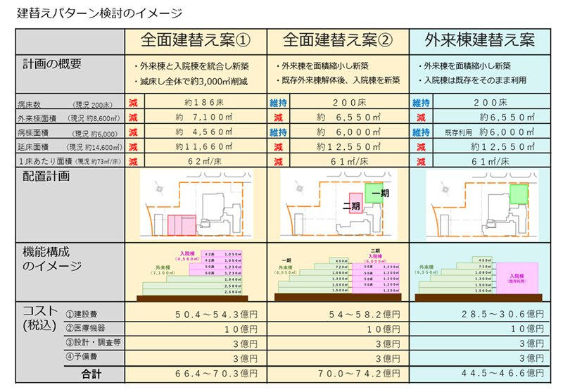Click the site plan thumbnail under 全面建替え案①

pos(195,205)
